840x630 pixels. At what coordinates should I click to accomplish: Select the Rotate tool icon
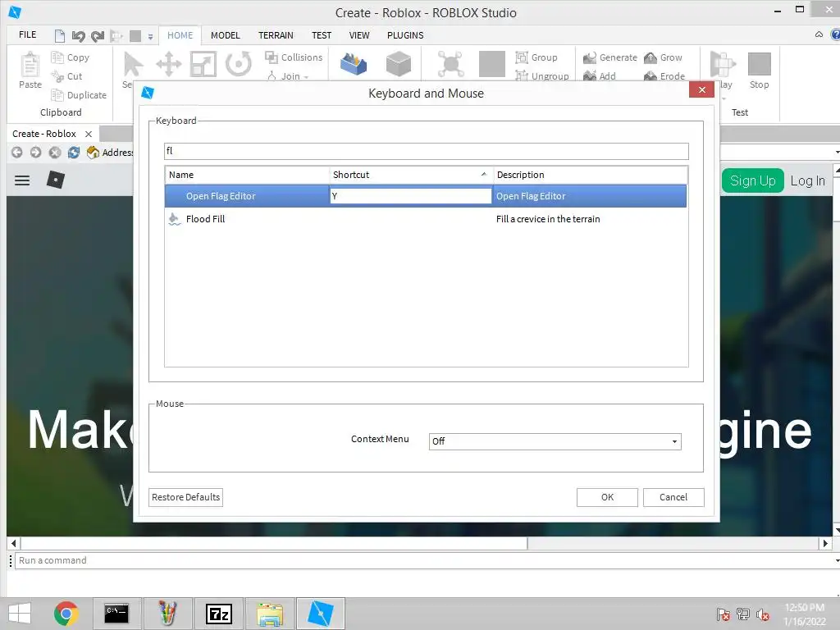pyautogui.click(x=239, y=64)
